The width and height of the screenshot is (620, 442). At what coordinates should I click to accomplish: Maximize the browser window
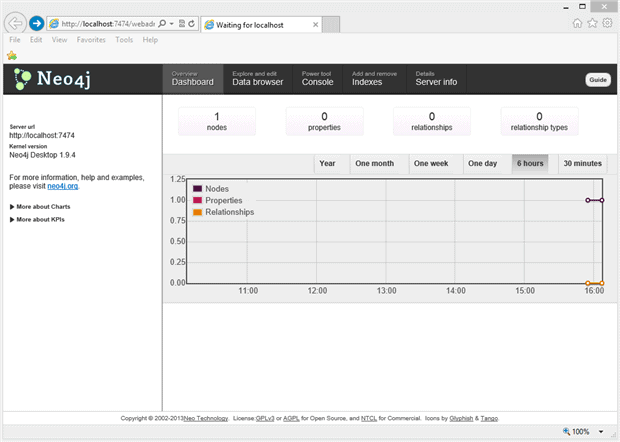click(x=582, y=6)
